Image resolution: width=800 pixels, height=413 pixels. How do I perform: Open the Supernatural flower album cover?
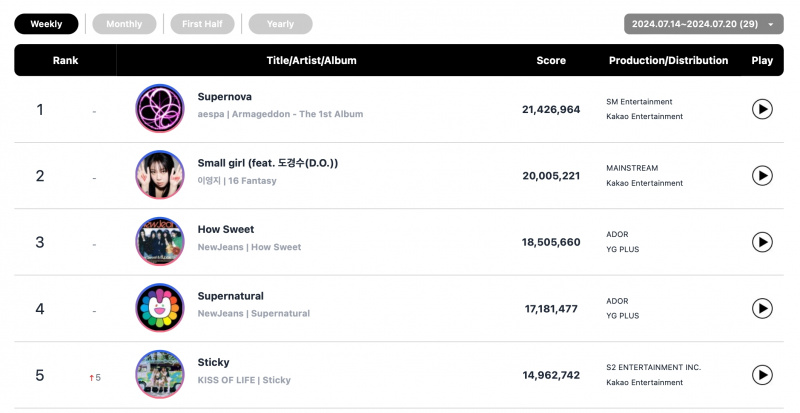160,308
